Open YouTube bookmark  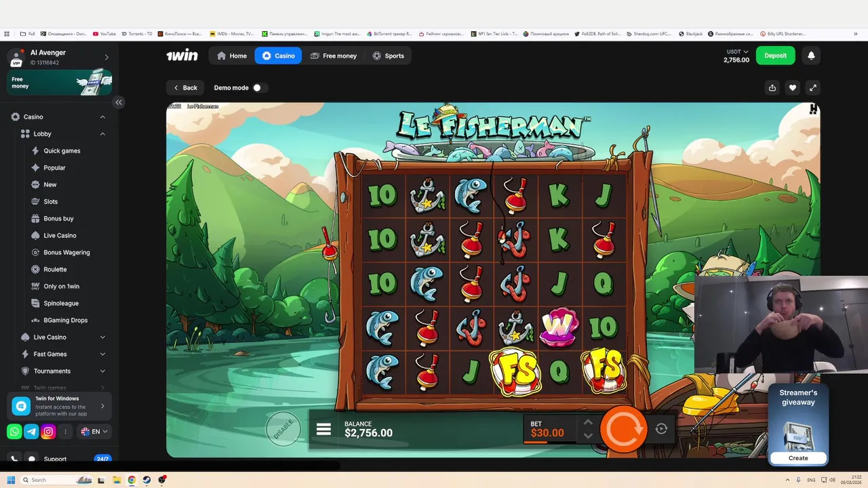104,33
